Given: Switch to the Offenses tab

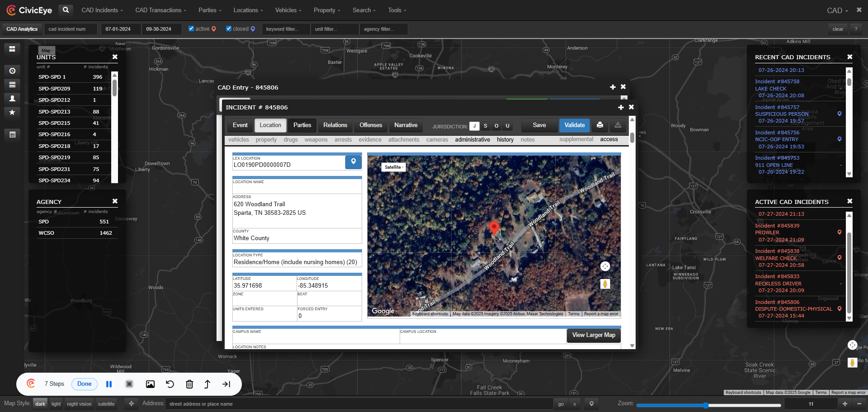Looking at the screenshot, I should (x=371, y=125).
